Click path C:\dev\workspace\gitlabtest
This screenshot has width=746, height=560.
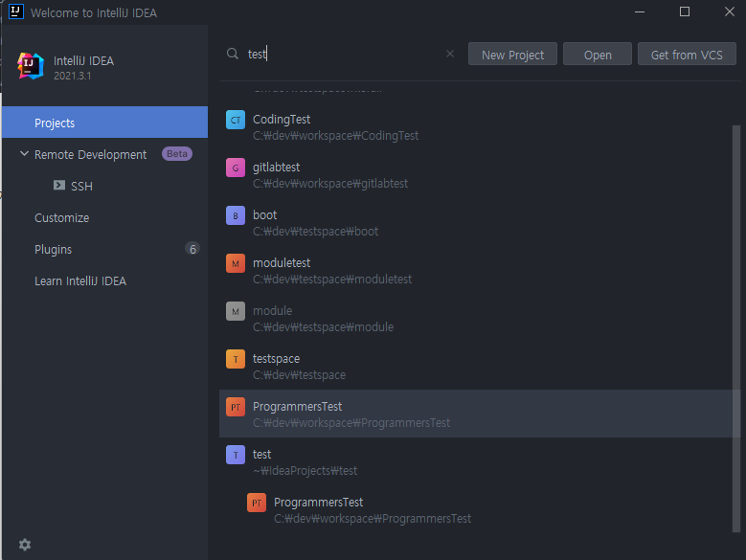pyautogui.click(x=330, y=184)
